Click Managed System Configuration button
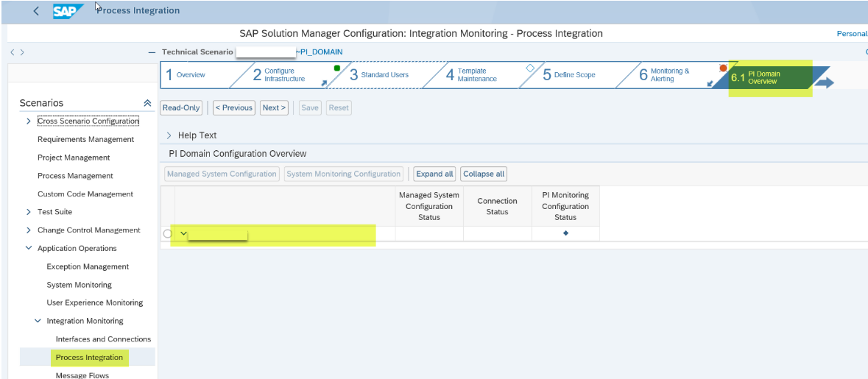This screenshot has height=379, width=868. pyautogui.click(x=222, y=174)
